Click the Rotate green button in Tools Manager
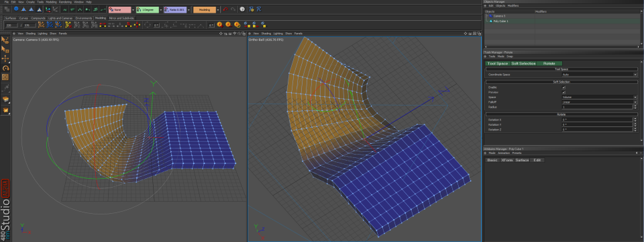 pos(549,63)
